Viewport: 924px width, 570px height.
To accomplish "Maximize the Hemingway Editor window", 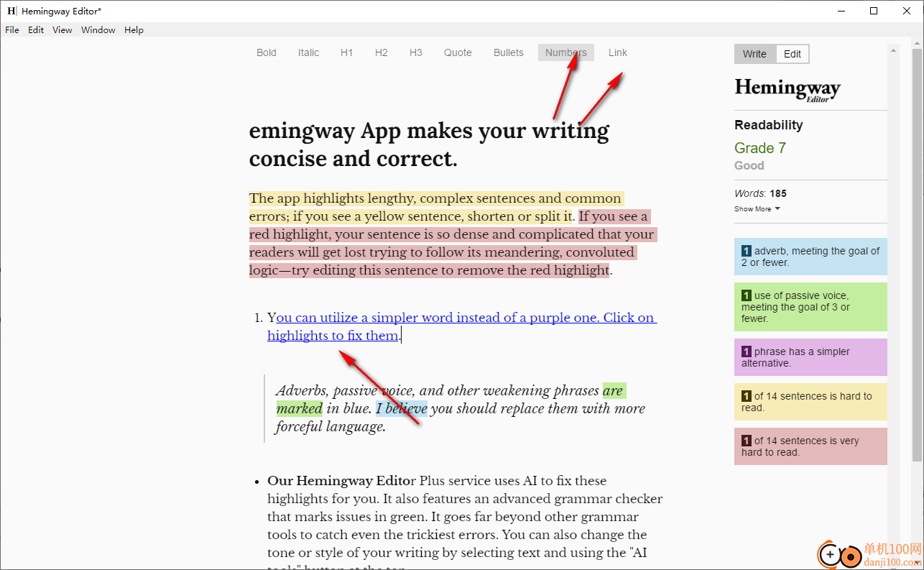I will coord(874,11).
